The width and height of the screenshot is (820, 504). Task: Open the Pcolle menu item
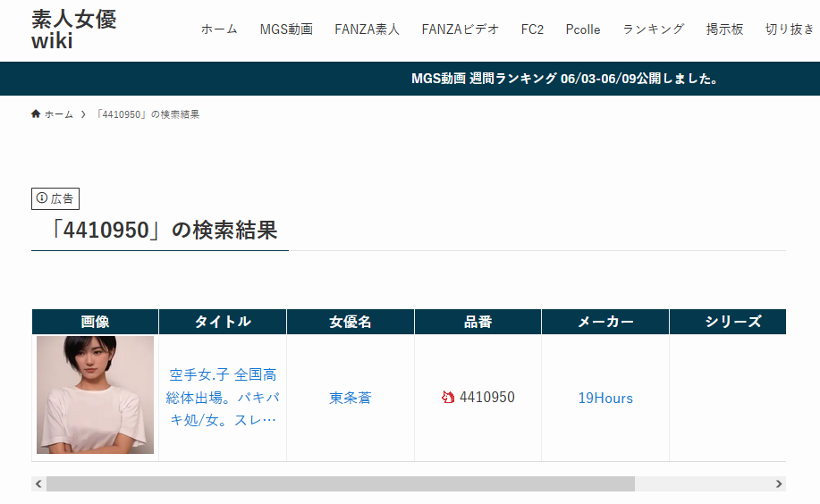(583, 29)
